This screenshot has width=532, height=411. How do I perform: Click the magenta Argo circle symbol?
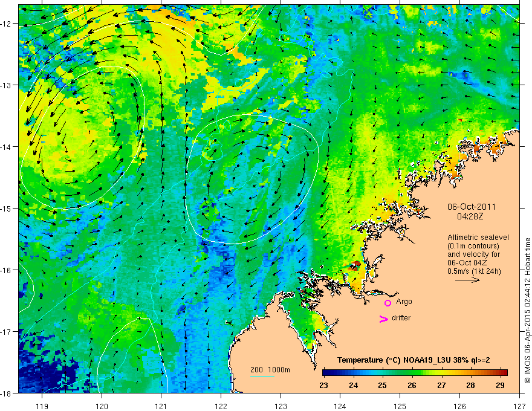coord(388,303)
